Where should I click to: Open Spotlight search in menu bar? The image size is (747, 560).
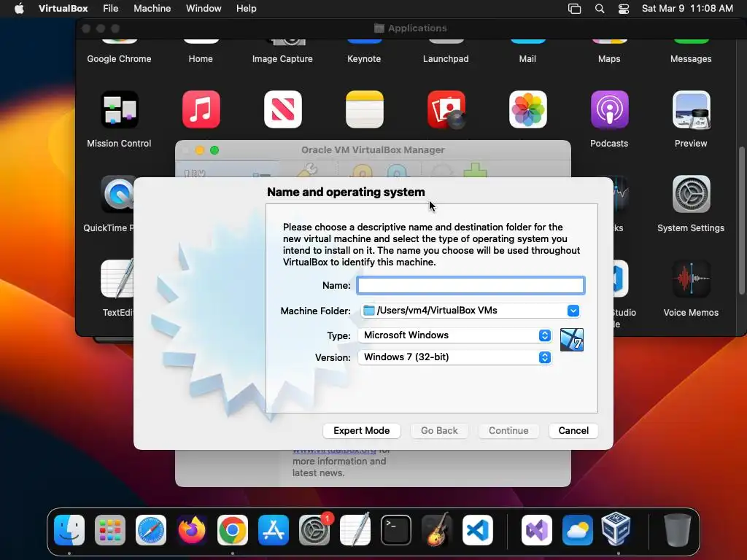click(600, 9)
